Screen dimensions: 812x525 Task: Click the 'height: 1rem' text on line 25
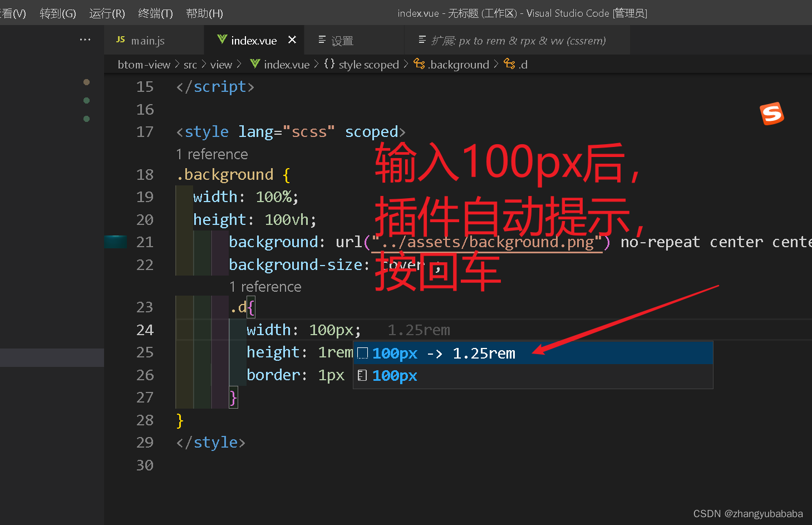pyautogui.click(x=300, y=352)
